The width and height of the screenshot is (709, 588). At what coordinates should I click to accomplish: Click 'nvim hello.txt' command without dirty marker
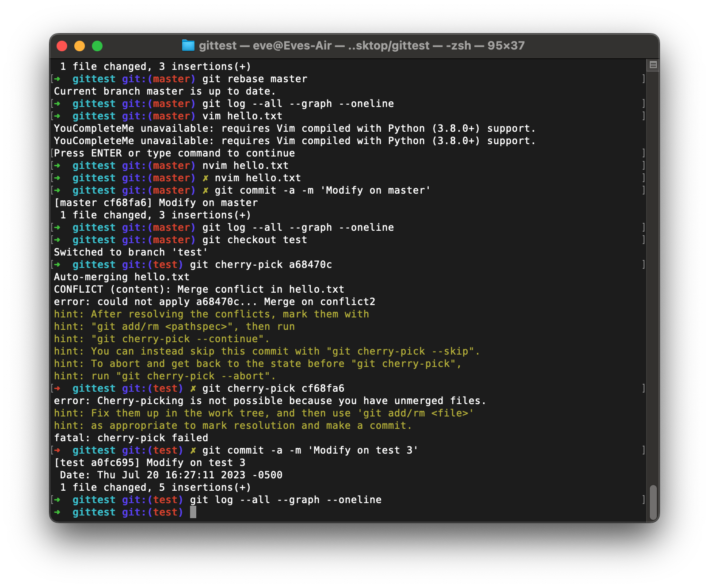coord(245,166)
